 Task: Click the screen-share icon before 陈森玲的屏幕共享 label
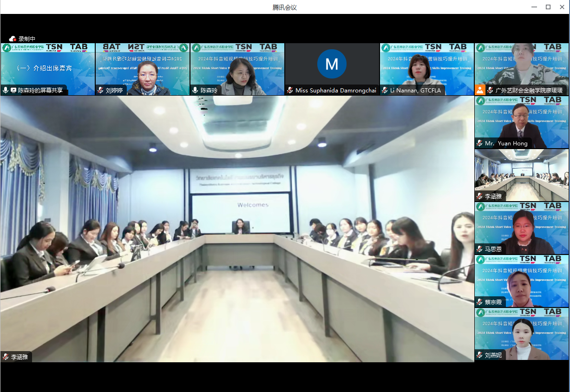pos(13,91)
